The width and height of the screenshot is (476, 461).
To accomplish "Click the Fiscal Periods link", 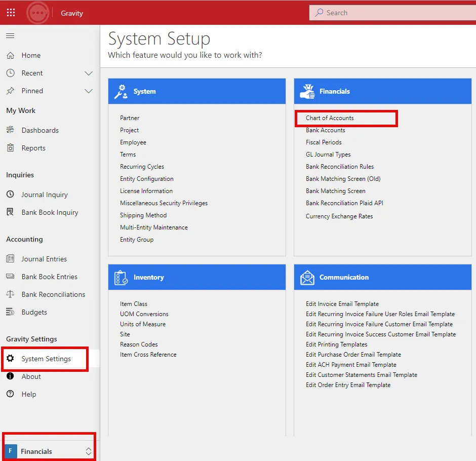I will coord(324,142).
